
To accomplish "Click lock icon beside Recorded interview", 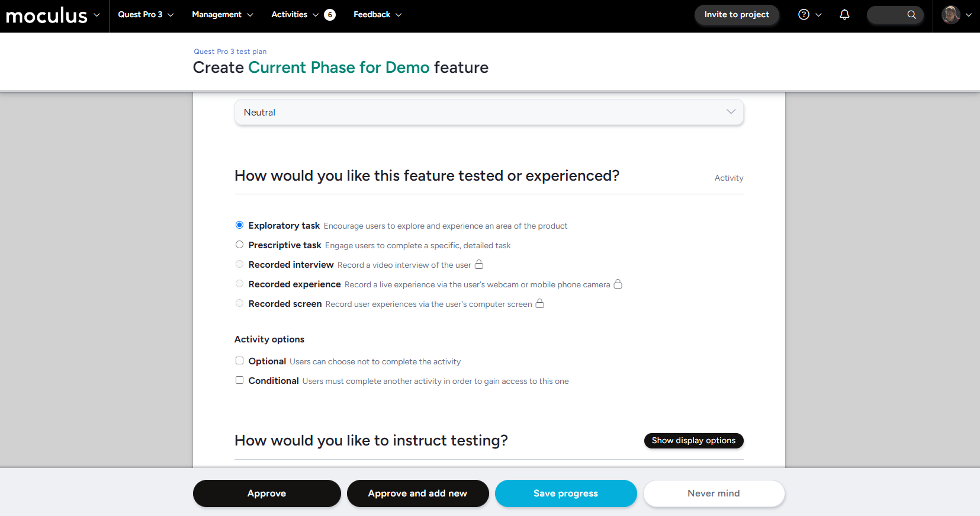I will [x=479, y=264].
